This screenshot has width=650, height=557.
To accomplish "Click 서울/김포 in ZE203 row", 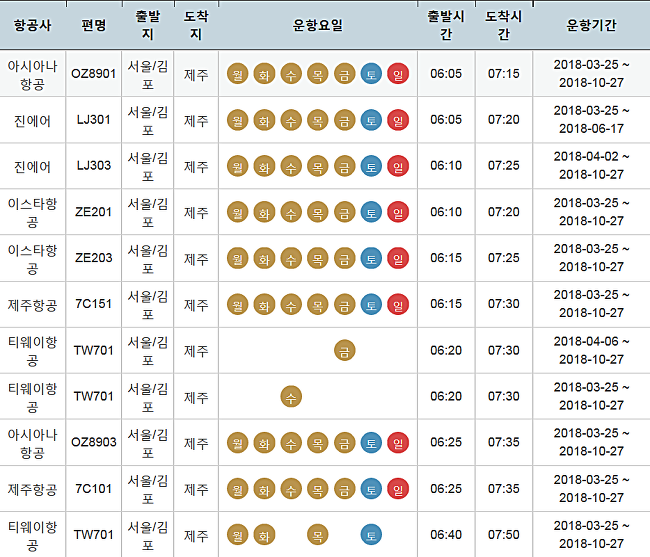I will pyautogui.click(x=148, y=259).
